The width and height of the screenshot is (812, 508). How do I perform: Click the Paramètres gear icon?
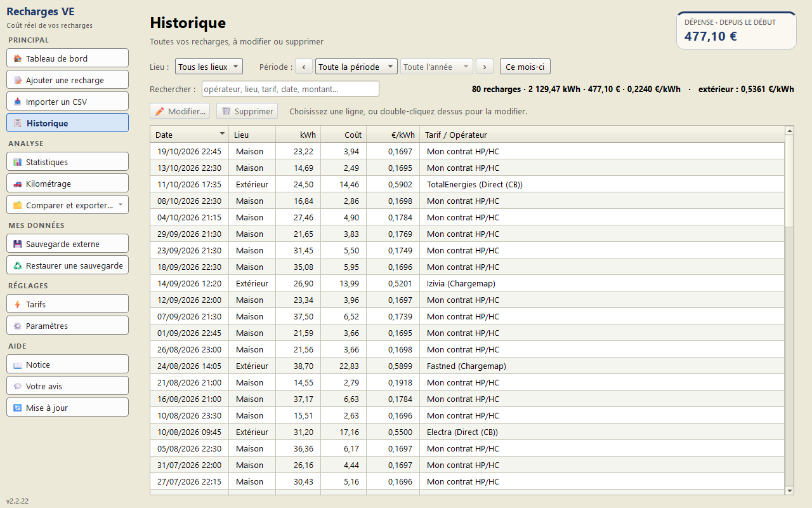pos(18,326)
